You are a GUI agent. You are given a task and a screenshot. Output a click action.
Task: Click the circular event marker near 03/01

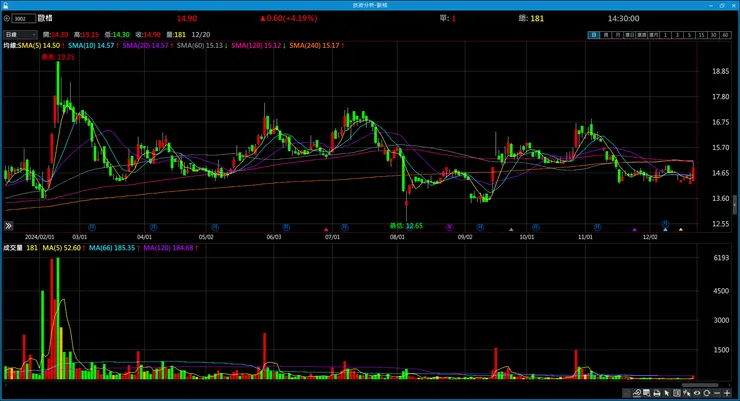point(92,227)
